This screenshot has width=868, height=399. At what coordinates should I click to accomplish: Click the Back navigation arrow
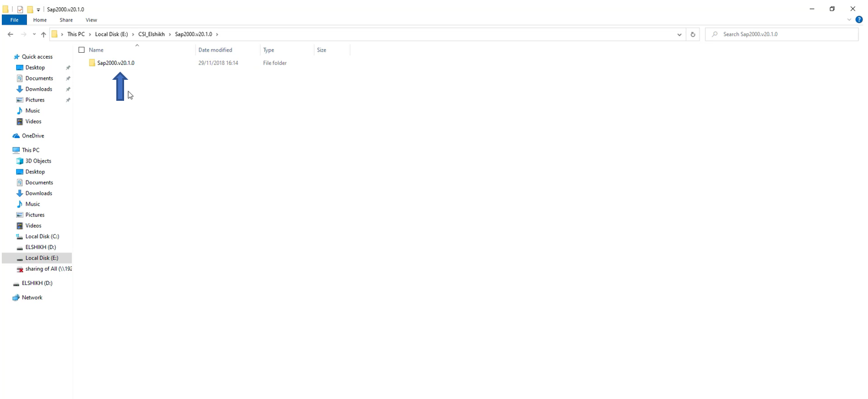click(10, 34)
